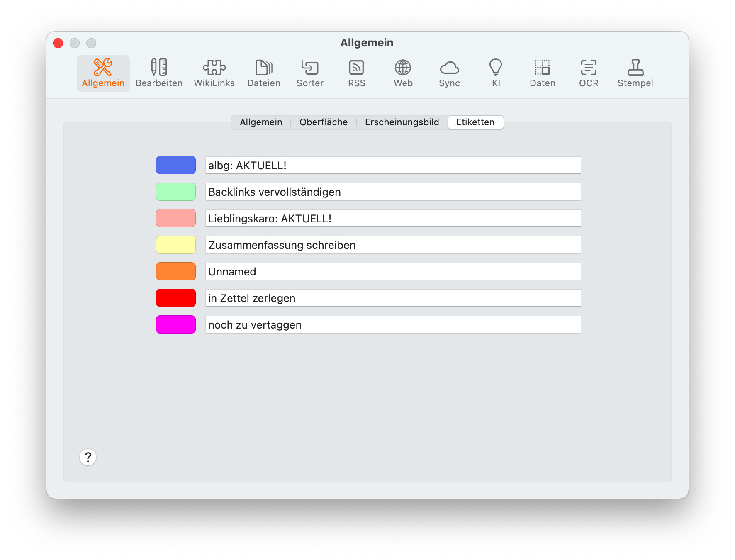
Task: Open the Sync cloud settings
Action: pyautogui.click(x=449, y=73)
